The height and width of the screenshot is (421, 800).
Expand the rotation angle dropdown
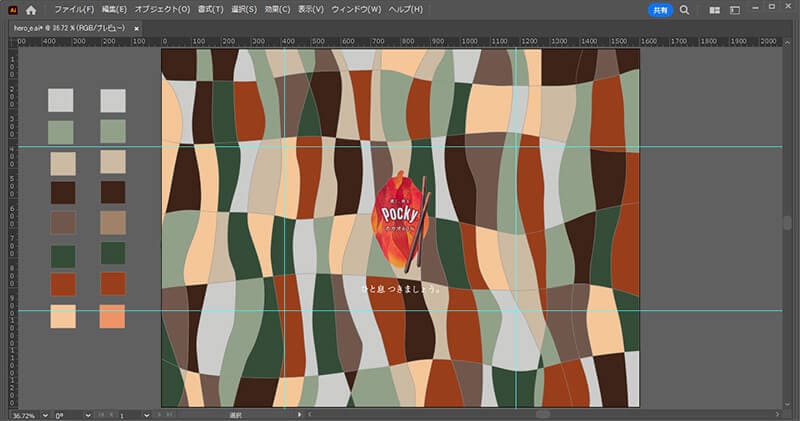point(89,414)
